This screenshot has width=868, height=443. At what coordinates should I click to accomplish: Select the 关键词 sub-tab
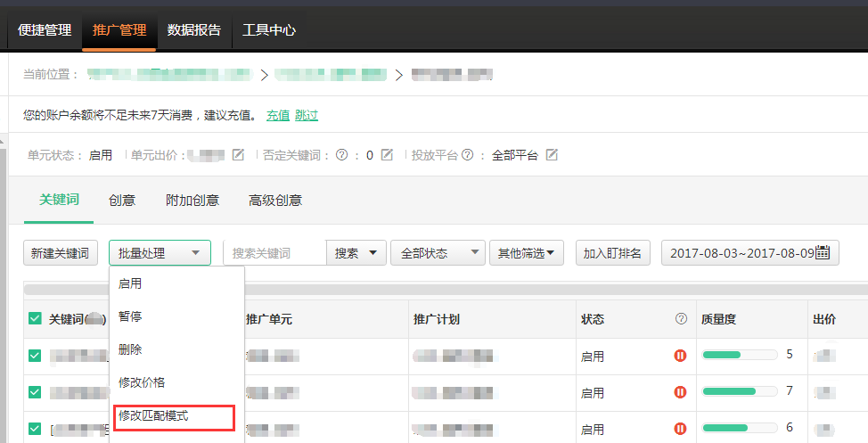pos(59,200)
